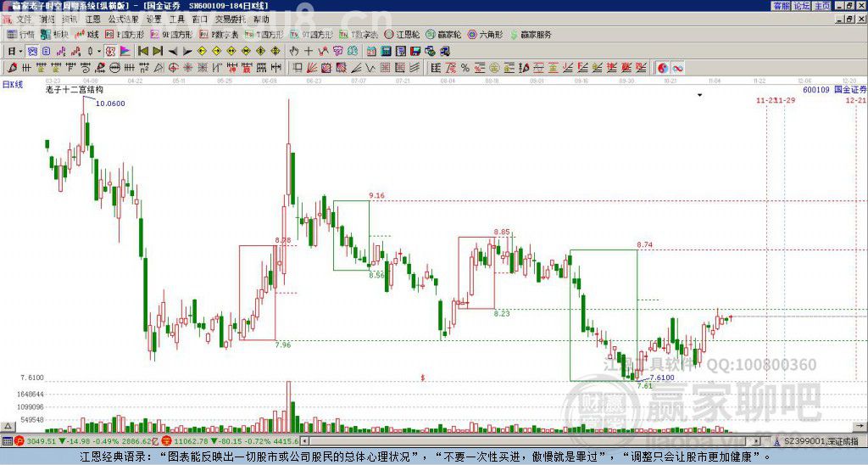
Task: Click the computer network icon
Action: [444, 51]
